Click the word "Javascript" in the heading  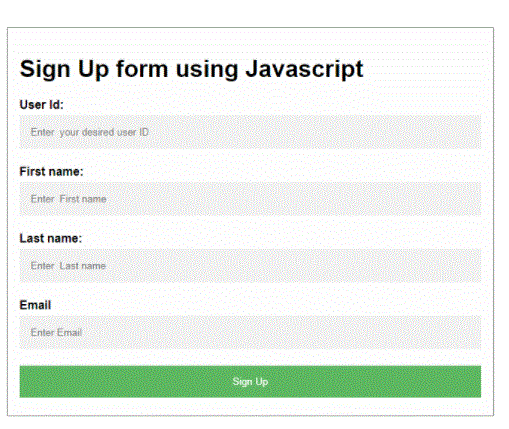[x=304, y=69]
